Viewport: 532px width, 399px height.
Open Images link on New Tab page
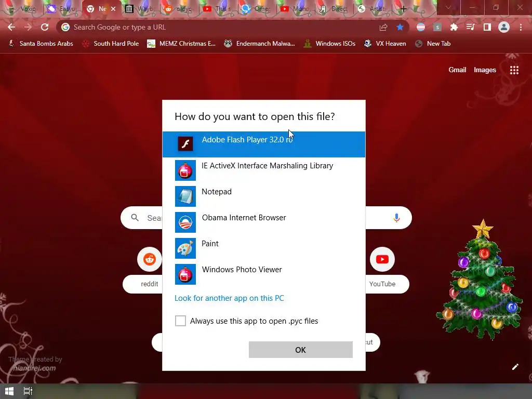click(485, 70)
